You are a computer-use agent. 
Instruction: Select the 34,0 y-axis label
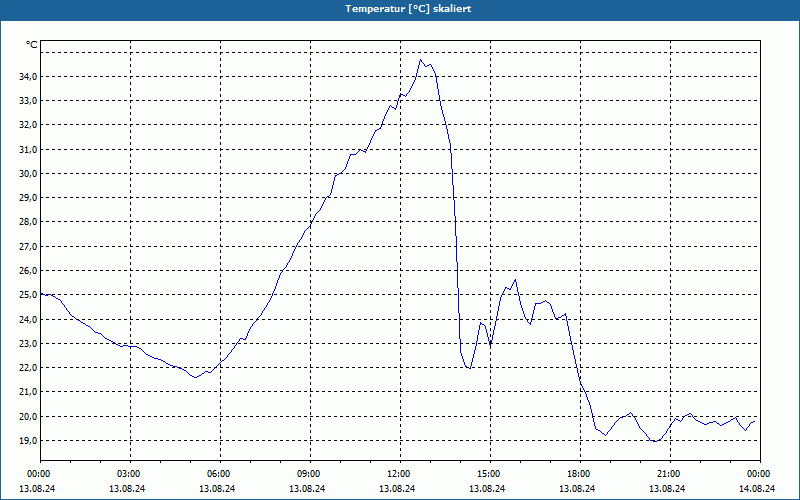tap(29, 77)
